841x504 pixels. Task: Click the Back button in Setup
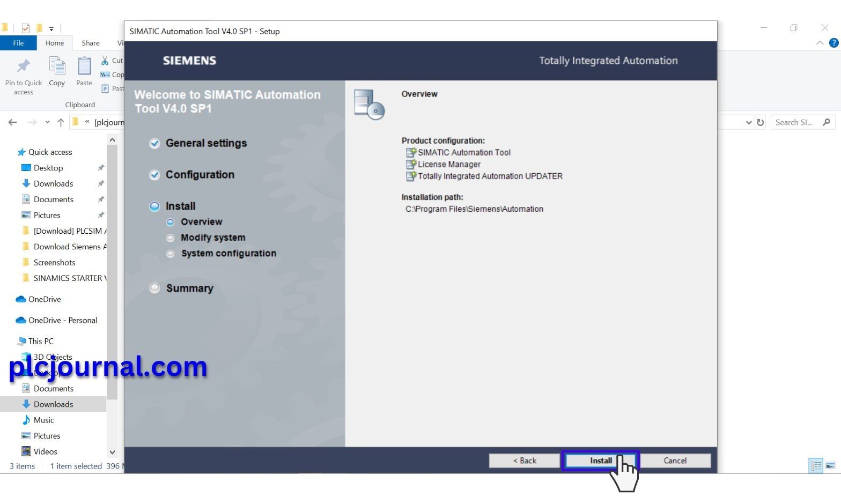pyautogui.click(x=524, y=461)
